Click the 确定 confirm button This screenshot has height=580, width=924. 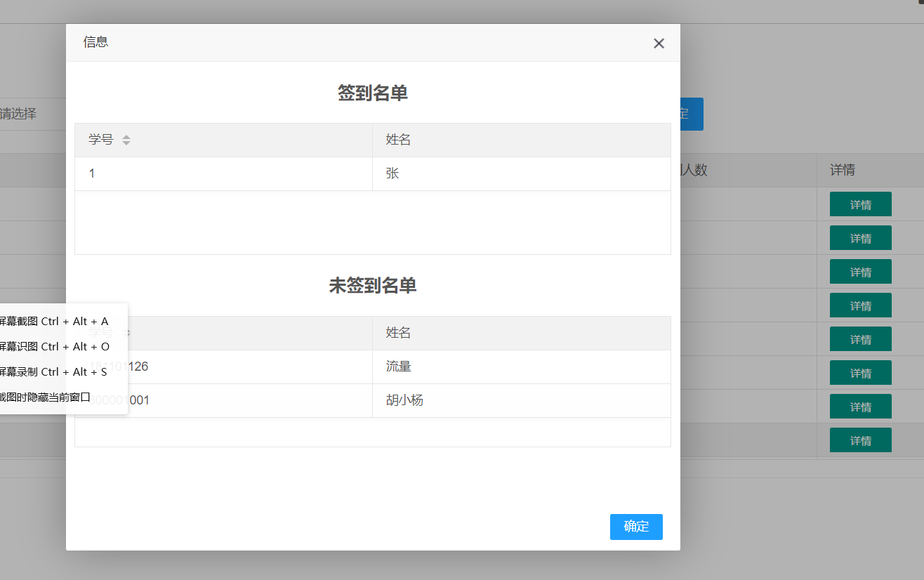(x=636, y=527)
